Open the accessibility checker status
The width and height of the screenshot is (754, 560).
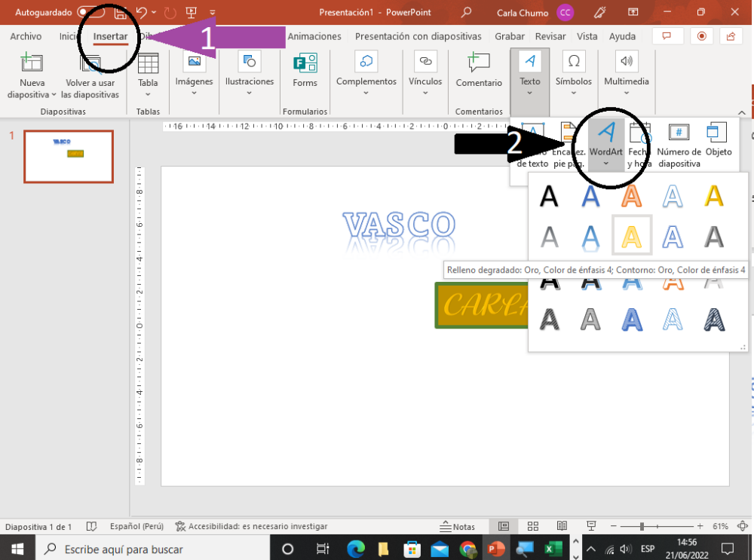coord(252,526)
